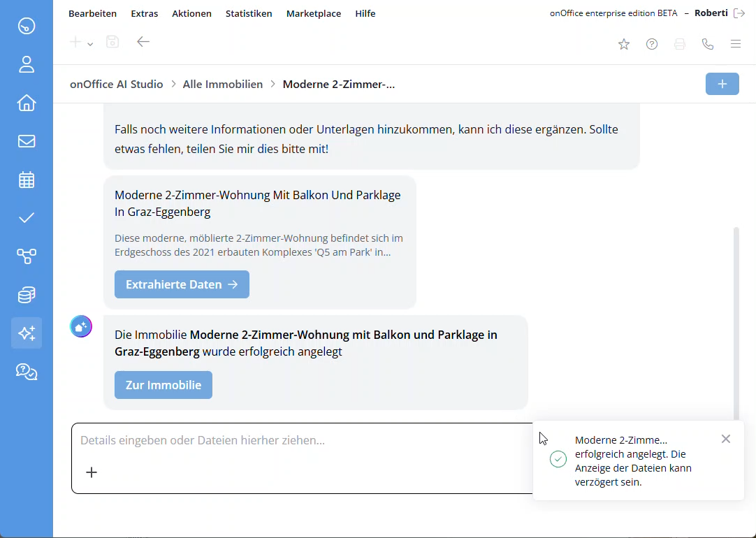This screenshot has height=538, width=756.
Task: Open the calendar module in the sidebar
Action: [26, 180]
